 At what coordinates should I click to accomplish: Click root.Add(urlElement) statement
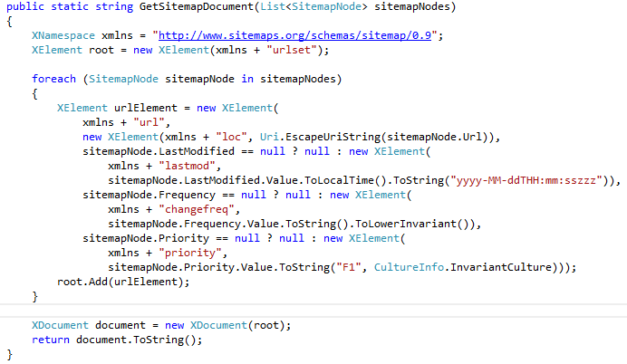click(123, 282)
